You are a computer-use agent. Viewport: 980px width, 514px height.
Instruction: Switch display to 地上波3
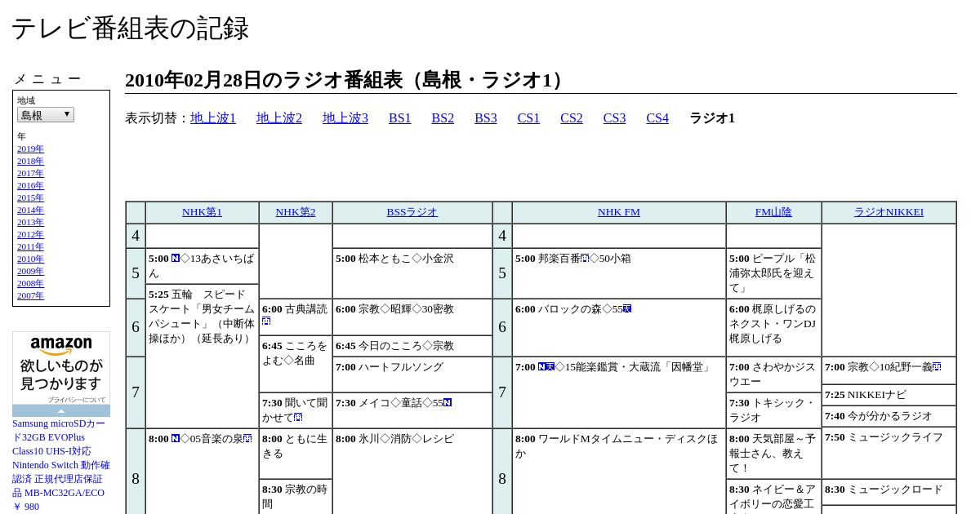(345, 118)
